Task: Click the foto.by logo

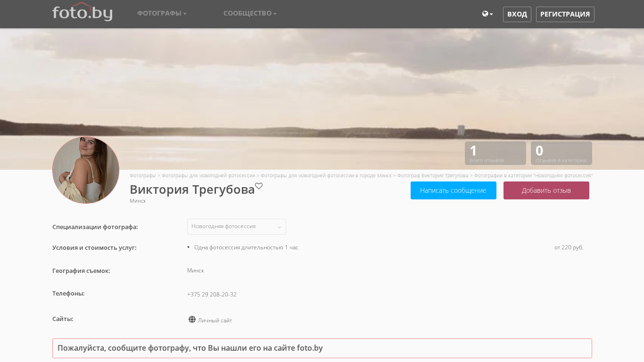Action: [82, 12]
